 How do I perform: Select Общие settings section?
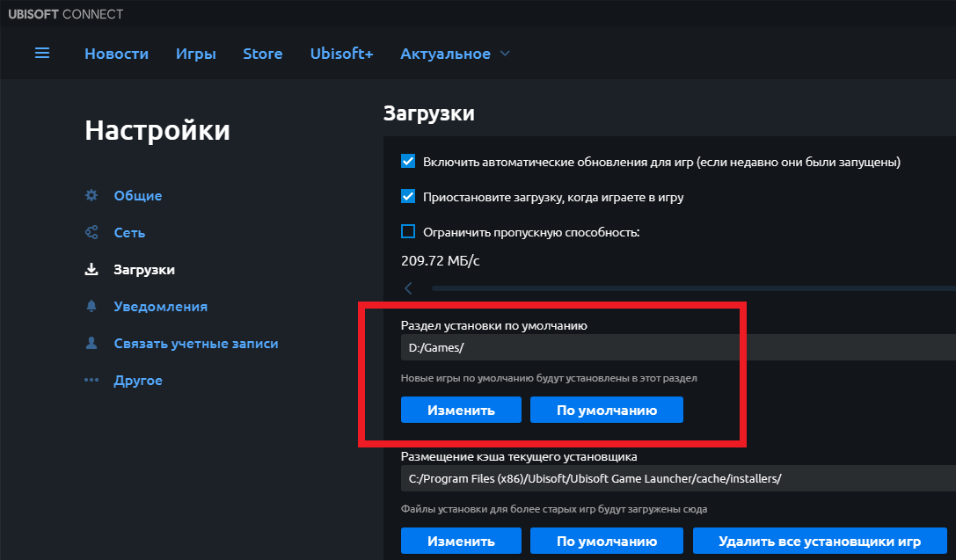coord(138,195)
